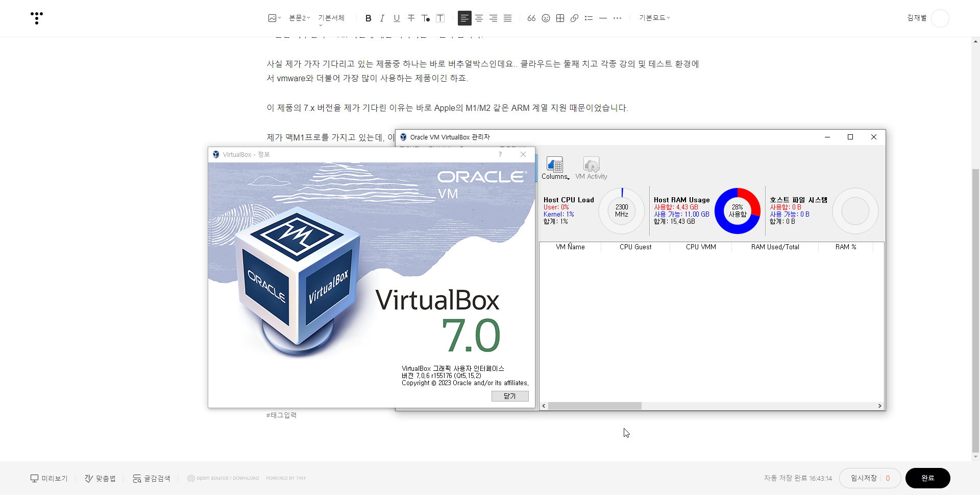Click the RAM % column header
980x495 pixels.
point(846,247)
